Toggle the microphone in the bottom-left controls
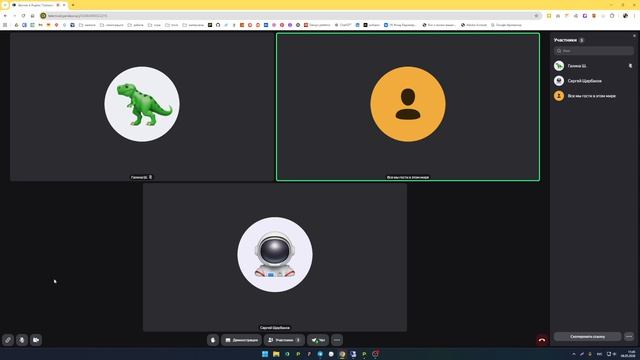Viewport: 640px width, 360px height. (22, 340)
